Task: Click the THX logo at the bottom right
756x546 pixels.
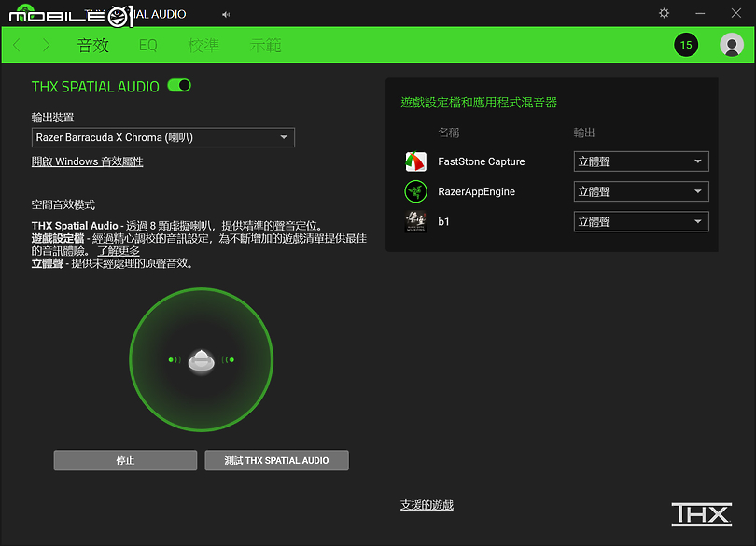Action: pyautogui.click(x=702, y=514)
